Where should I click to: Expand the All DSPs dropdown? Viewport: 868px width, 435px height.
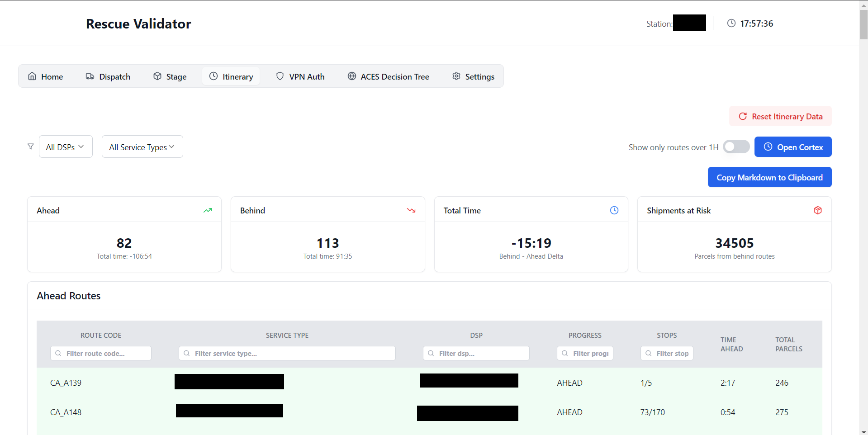click(66, 147)
